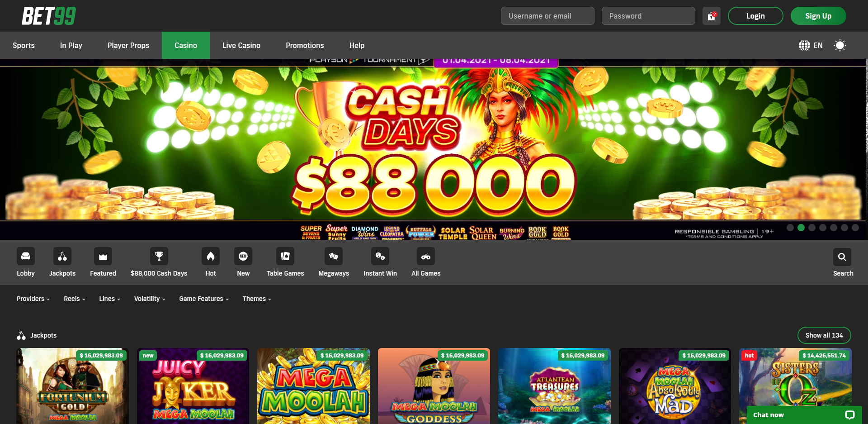
Task: Click the Sign Up button
Action: coord(818,16)
